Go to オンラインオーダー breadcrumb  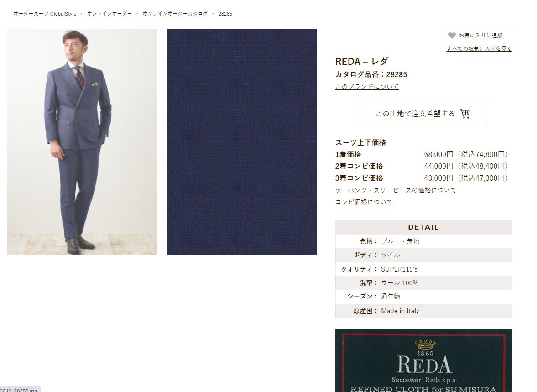pyautogui.click(x=109, y=14)
